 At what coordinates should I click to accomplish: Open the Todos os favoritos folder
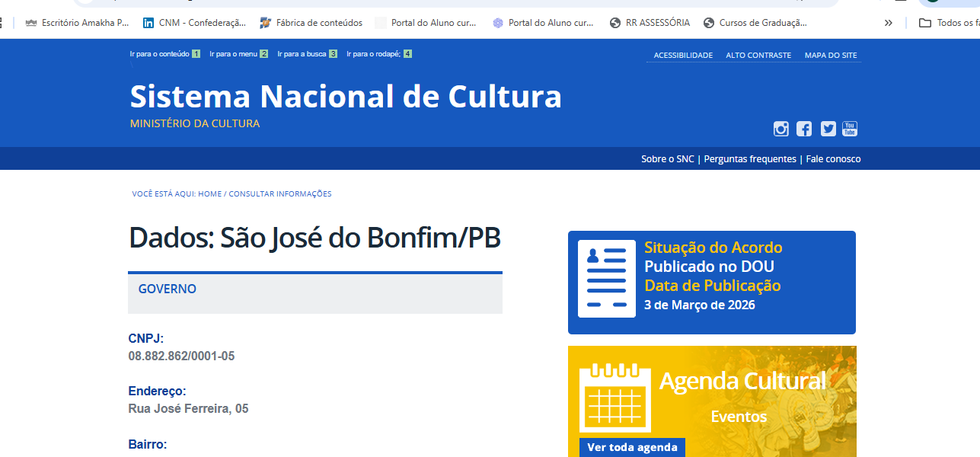(x=949, y=23)
